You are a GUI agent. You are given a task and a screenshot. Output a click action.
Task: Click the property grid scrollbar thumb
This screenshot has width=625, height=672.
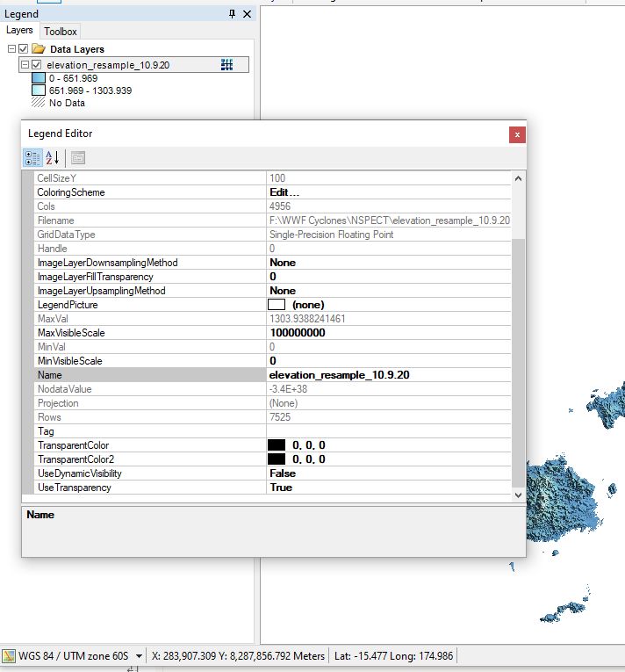pos(518,364)
